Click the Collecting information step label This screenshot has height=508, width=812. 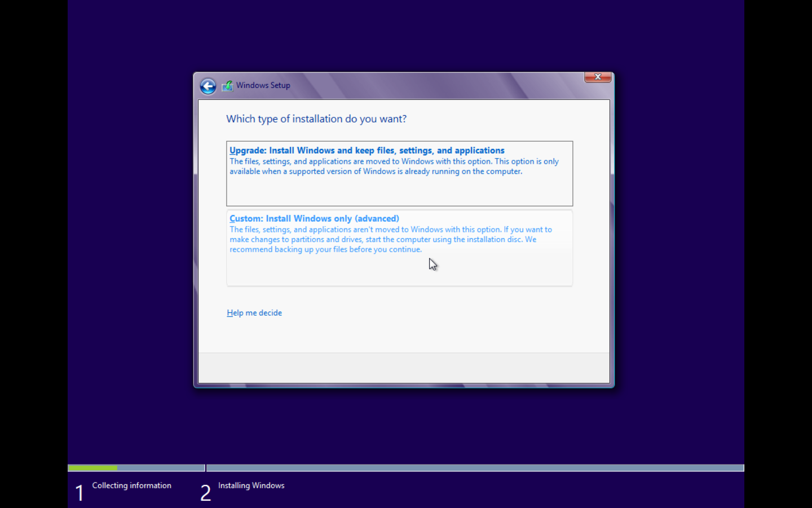(131, 485)
